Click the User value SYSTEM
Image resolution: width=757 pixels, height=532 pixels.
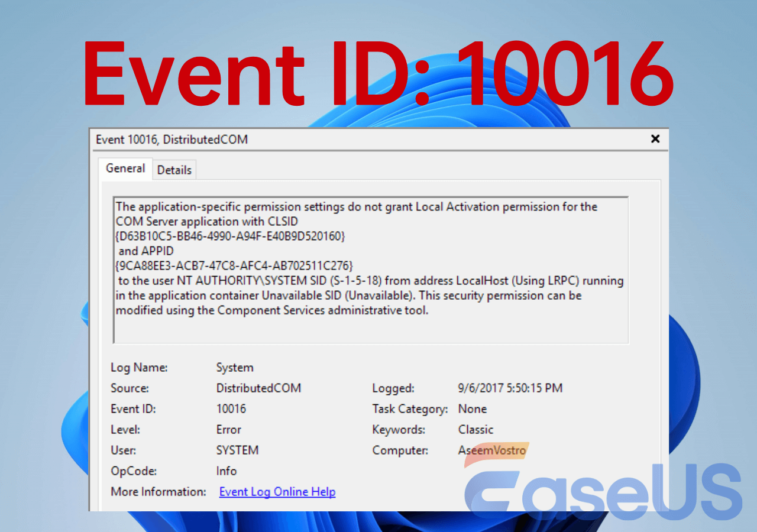point(237,450)
